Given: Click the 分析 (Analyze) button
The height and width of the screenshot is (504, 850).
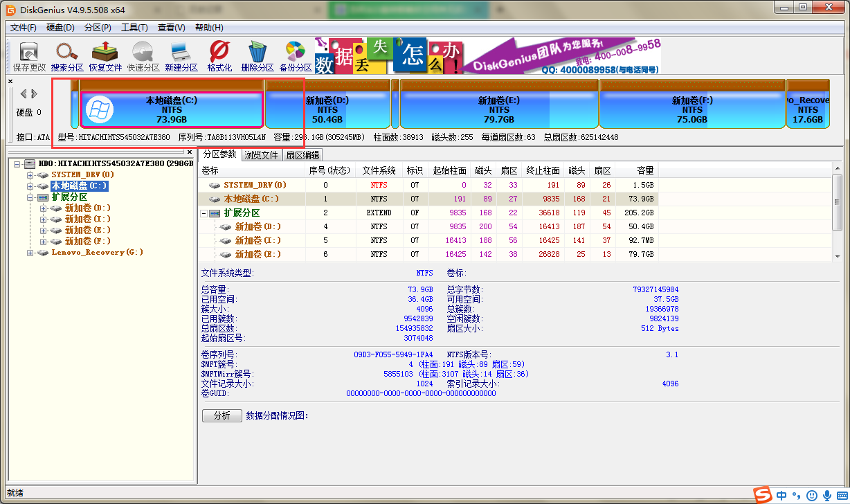Looking at the screenshot, I should [x=222, y=415].
